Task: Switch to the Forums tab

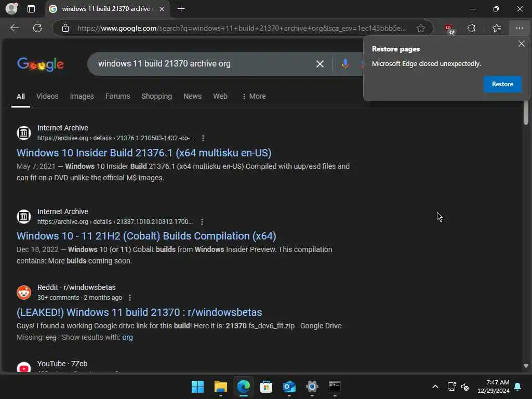Action: (118, 96)
